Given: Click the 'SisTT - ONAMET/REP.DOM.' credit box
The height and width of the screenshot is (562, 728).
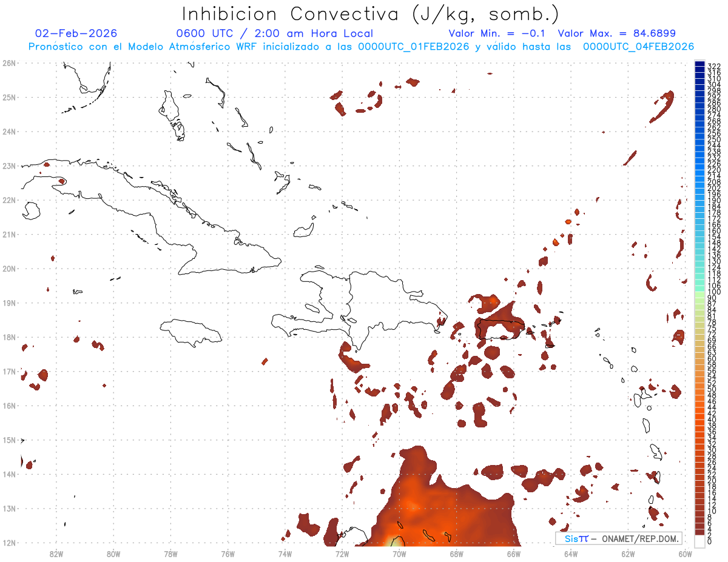Looking at the screenshot, I should [x=619, y=538].
